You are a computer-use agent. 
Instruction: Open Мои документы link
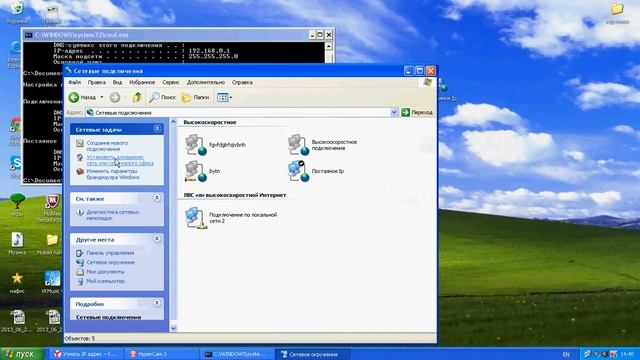click(x=105, y=272)
